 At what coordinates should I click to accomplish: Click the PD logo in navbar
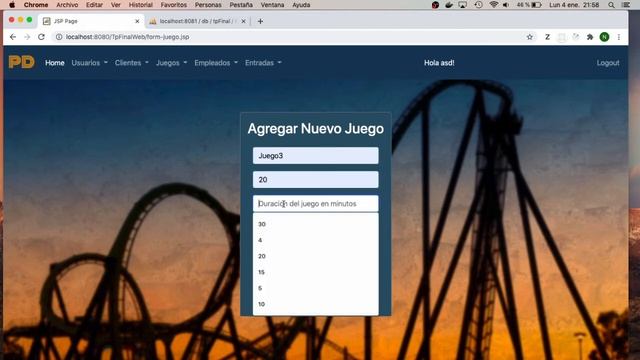[22, 62]
